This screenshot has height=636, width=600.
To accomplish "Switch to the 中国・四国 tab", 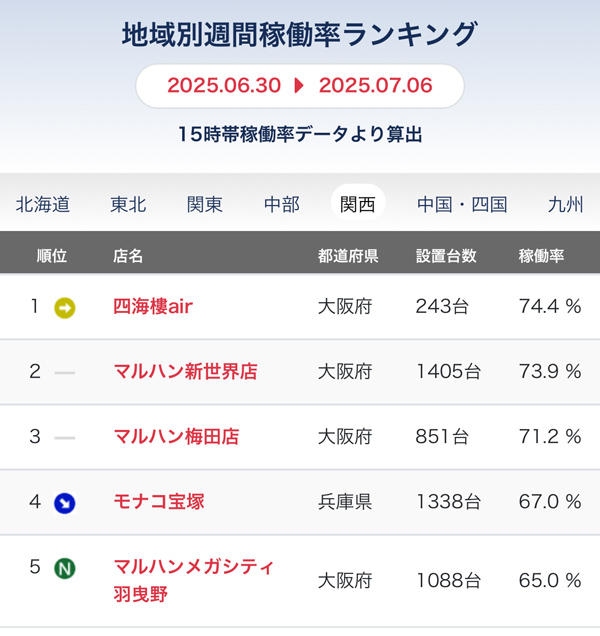I will [462, 204].
